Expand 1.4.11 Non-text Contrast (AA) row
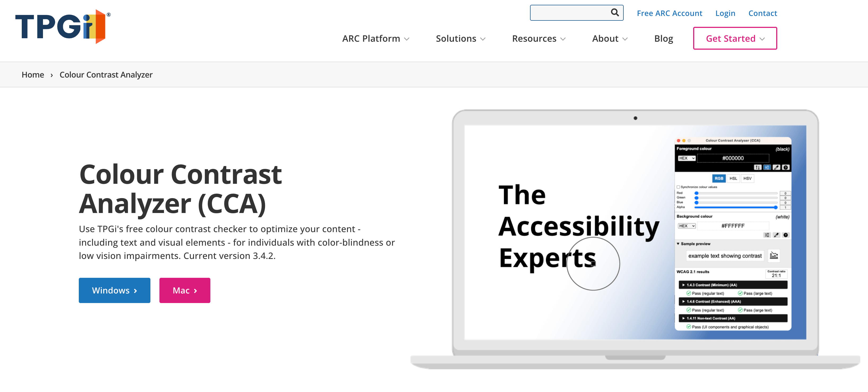The image size is (868, 392). [x=733, y=318]
